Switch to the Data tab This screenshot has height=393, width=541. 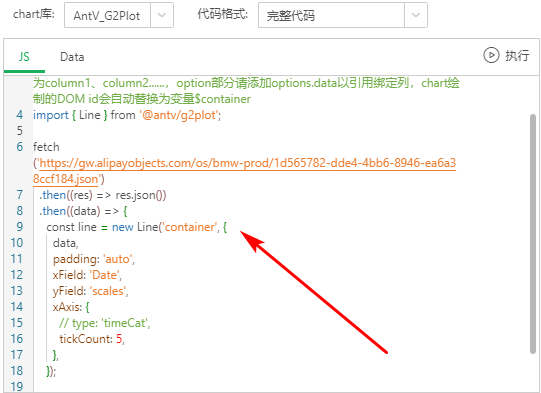(72, 57)
